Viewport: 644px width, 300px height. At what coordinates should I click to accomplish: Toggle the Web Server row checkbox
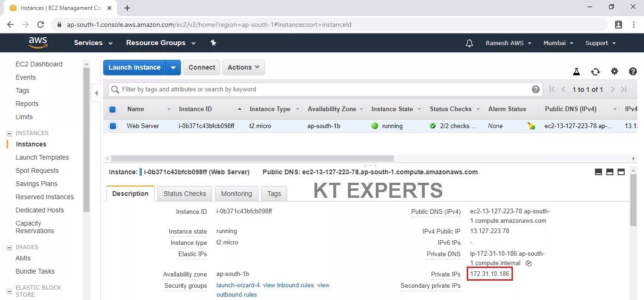(x=112, y=126)
